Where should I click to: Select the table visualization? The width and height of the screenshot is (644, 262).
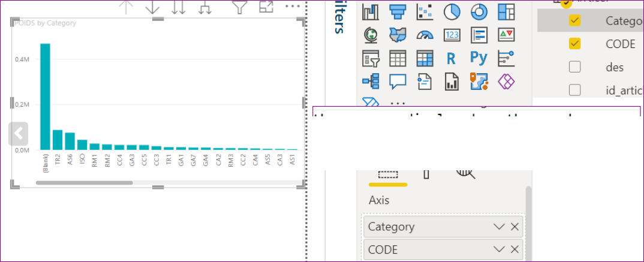397,58
